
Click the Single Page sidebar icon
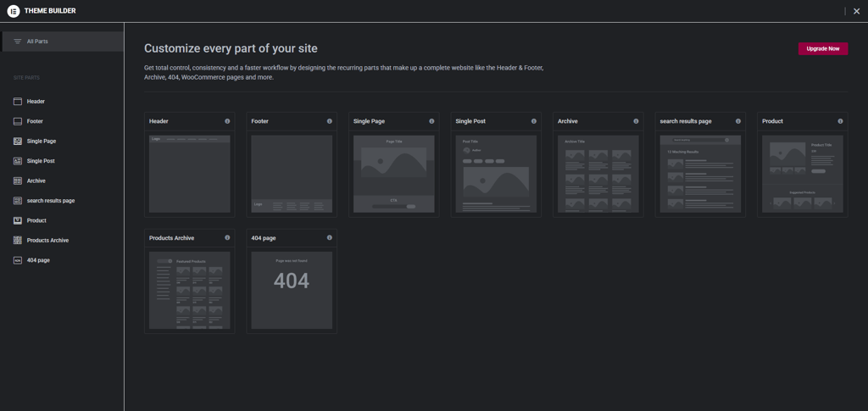click(x=17, y=141)
